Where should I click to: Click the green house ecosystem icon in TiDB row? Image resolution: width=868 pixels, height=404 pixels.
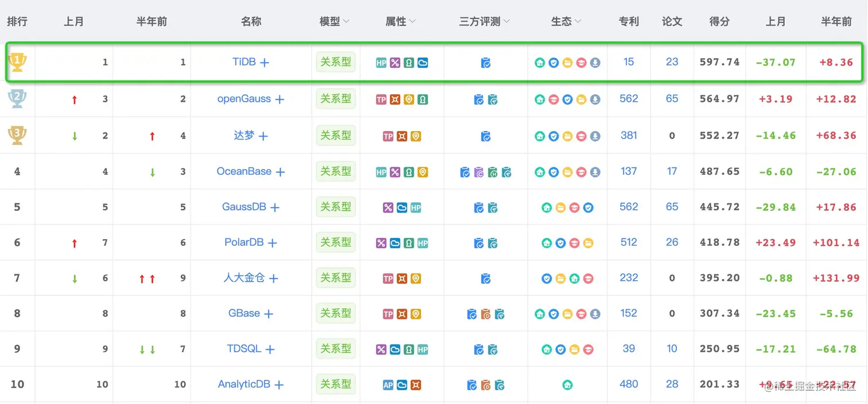540,63
